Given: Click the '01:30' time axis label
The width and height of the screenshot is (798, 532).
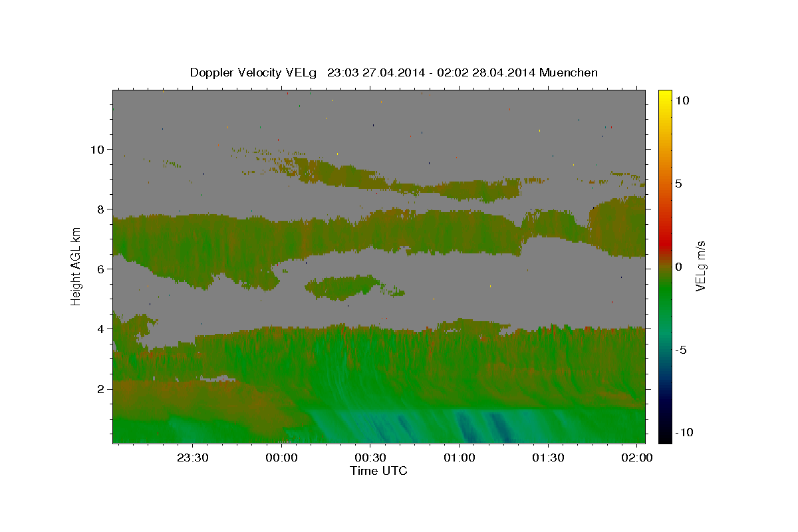Looking at the screenshot, I should tap(548, 458).
